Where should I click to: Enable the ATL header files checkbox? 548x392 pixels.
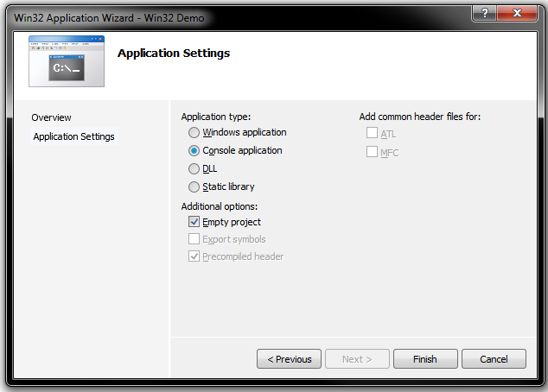click(373, 134)
